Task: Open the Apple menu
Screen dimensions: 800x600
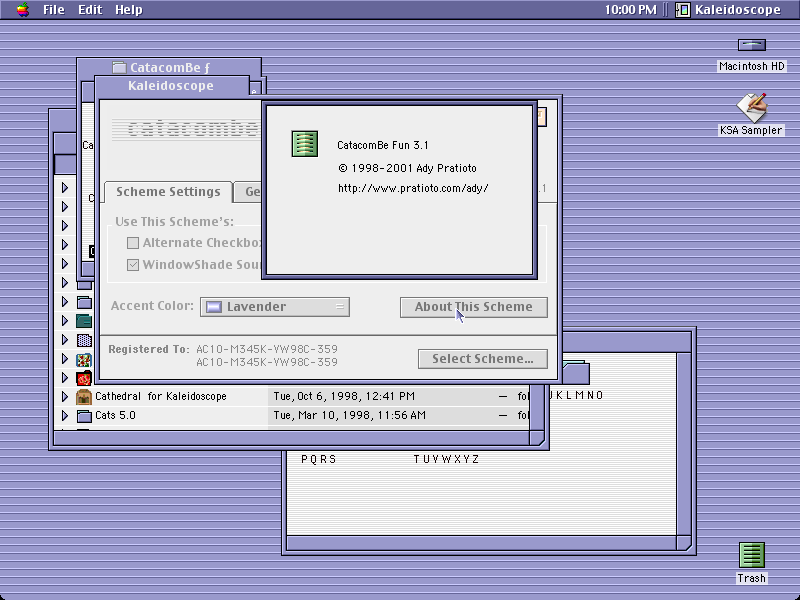Action: [x=23, y=10]
